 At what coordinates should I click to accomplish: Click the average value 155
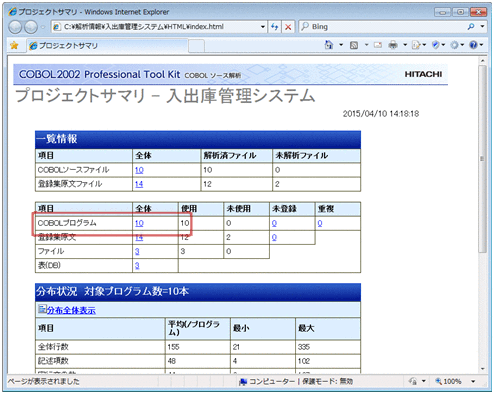173,347
